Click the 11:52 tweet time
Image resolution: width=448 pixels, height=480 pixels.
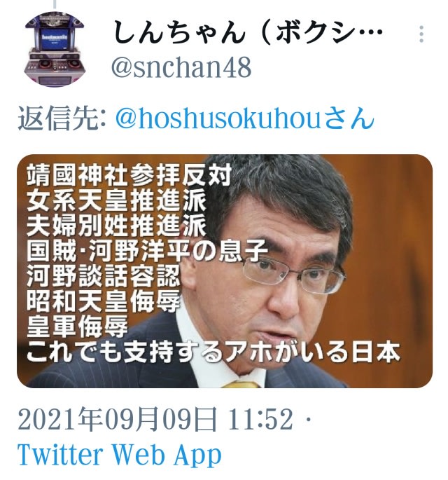[x=260, y=420]
